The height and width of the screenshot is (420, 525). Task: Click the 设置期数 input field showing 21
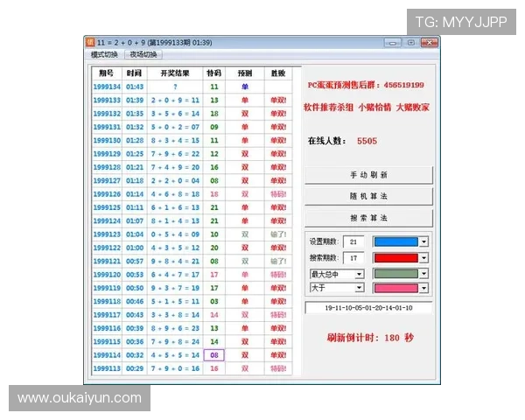point(353,241)
